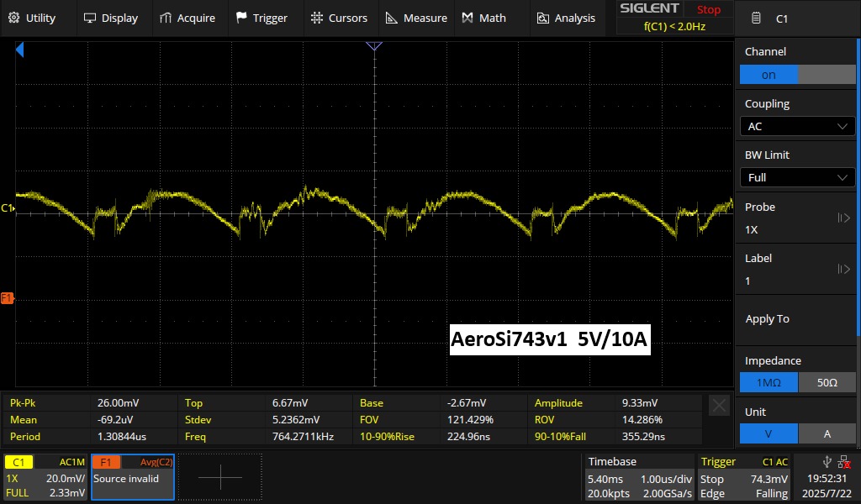
Task: Click the 20.0mV/ vertical scale value
Action: tap(66, 478)
